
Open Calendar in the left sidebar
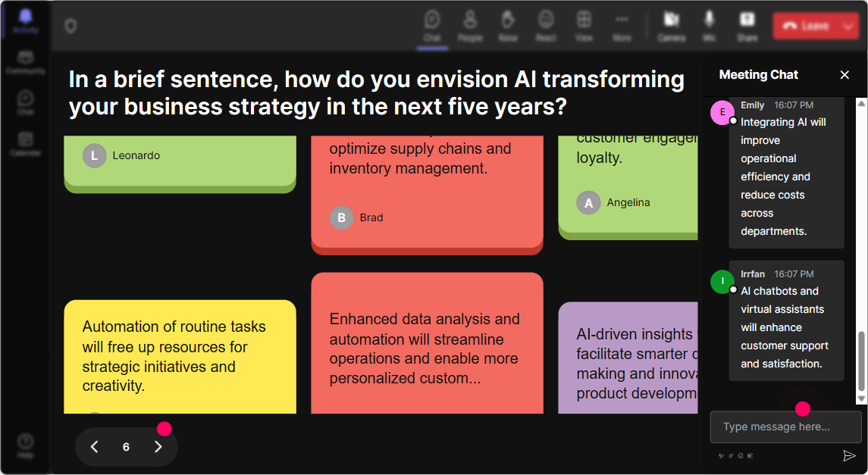(26, 144)
